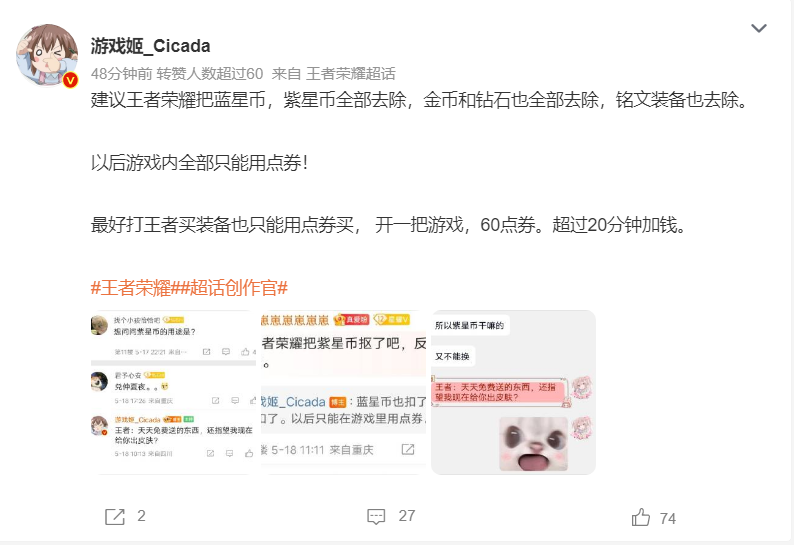Screen dimensions: 794x545
Task: View middle attached screenshot about 紫星币
Action: tap(343, 393)
